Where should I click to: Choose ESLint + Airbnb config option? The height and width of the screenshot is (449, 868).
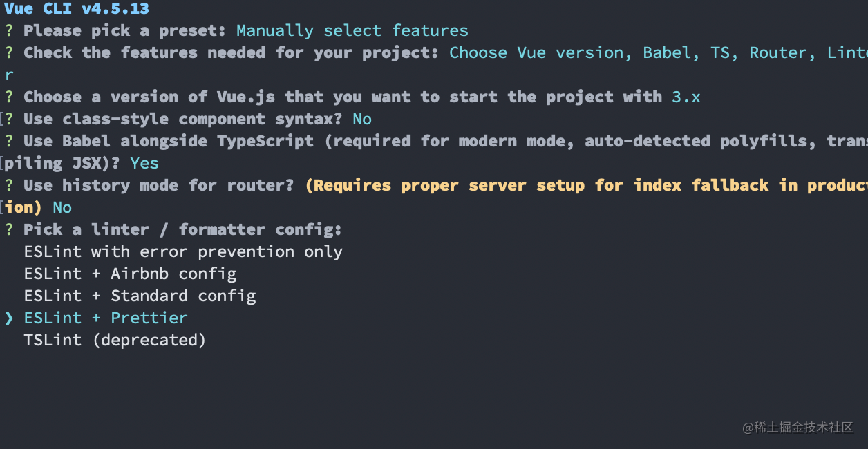[131, 274]
